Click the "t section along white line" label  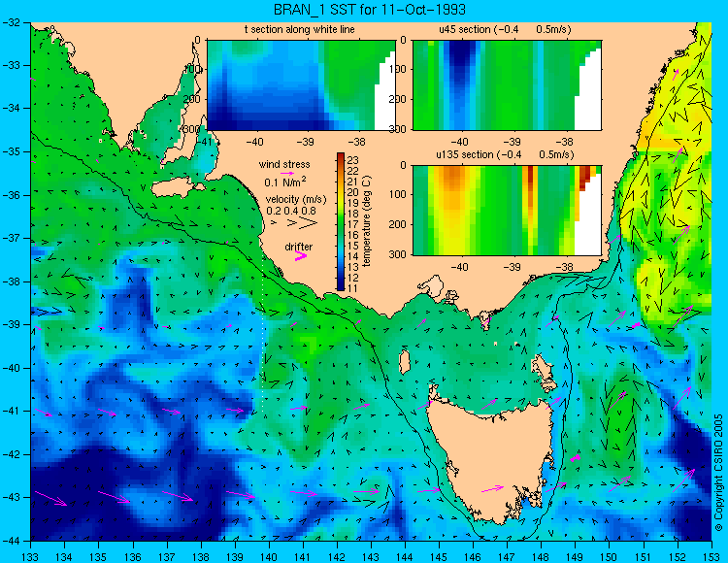(300, 30)
